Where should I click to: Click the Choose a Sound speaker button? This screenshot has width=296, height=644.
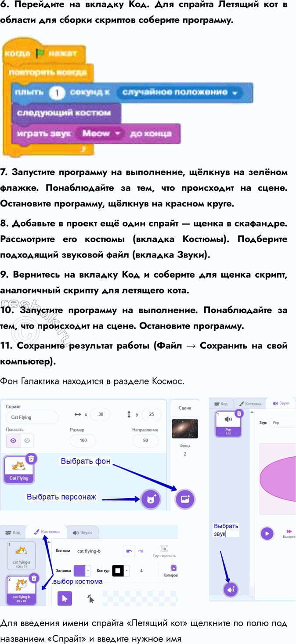[x=231, y=589]
